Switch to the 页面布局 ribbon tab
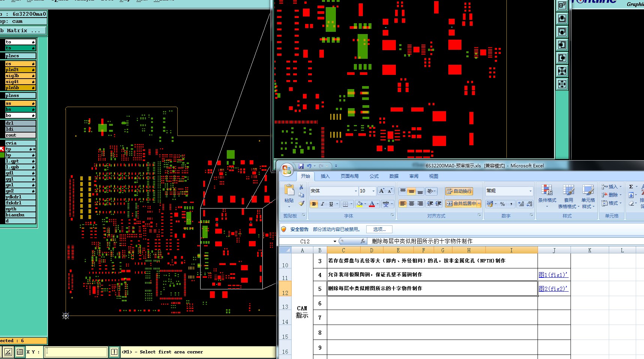Viewport: 644px width, 359px height. click(x=349, y=176)
